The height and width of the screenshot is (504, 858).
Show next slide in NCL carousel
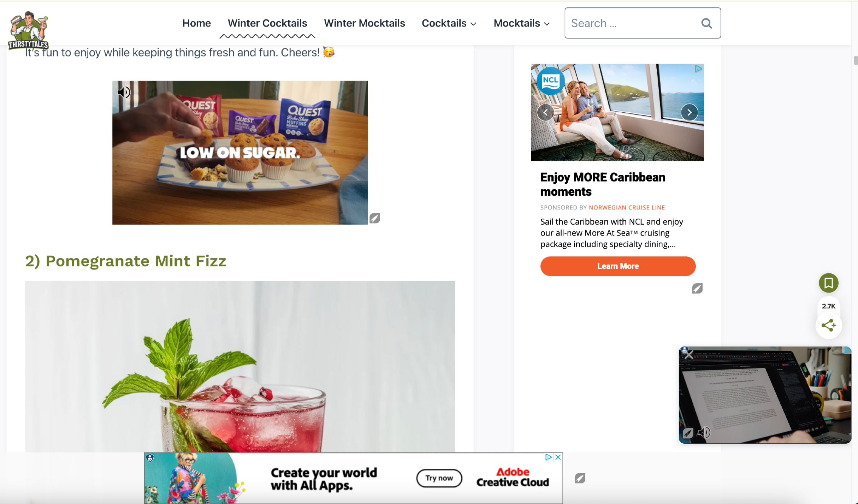coord(689,113)
